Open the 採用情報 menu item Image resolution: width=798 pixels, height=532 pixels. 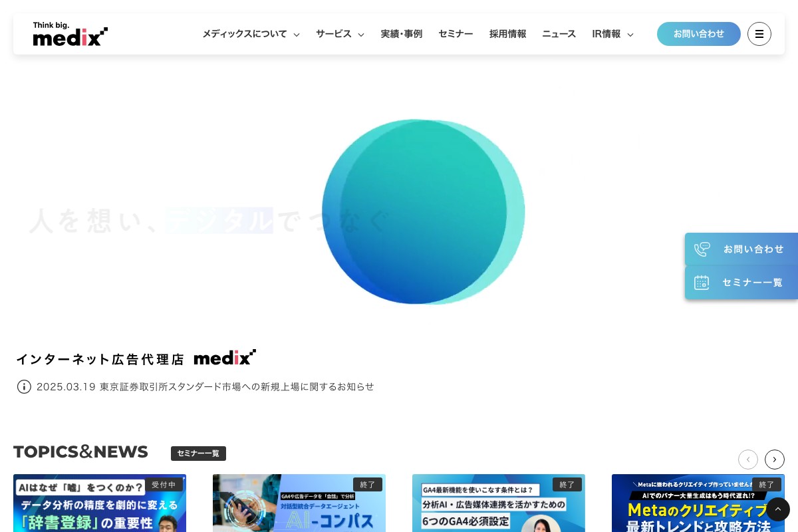(507, 34)
